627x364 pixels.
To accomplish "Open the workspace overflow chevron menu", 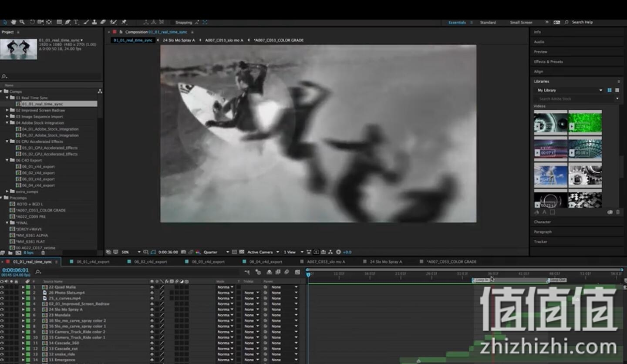I will pos(547,22).
